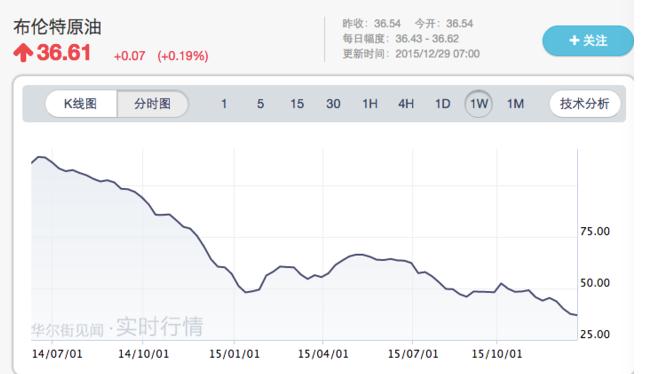The height and width of the screenshot is (374, 649).
Task: Select the 1M interval
Action: point(516,103)
